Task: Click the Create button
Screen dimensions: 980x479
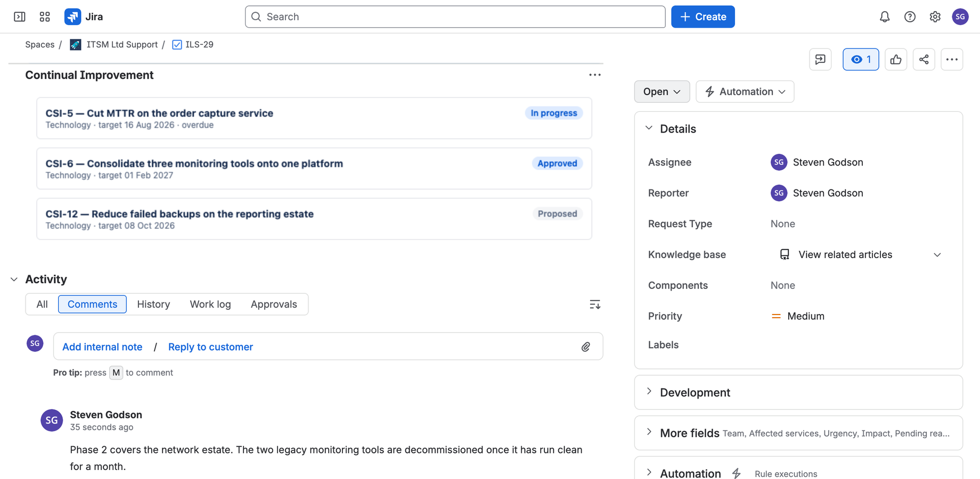Action: pos(703,16)
